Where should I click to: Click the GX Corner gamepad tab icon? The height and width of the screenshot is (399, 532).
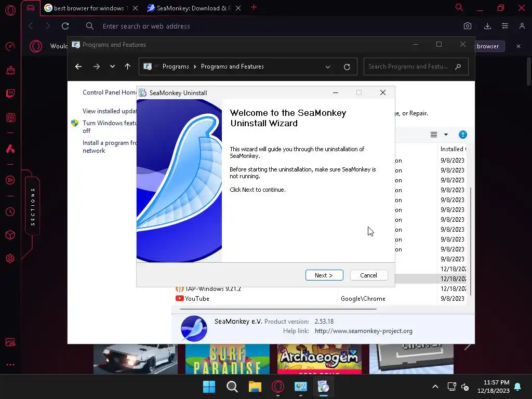[x=31, y=8]
